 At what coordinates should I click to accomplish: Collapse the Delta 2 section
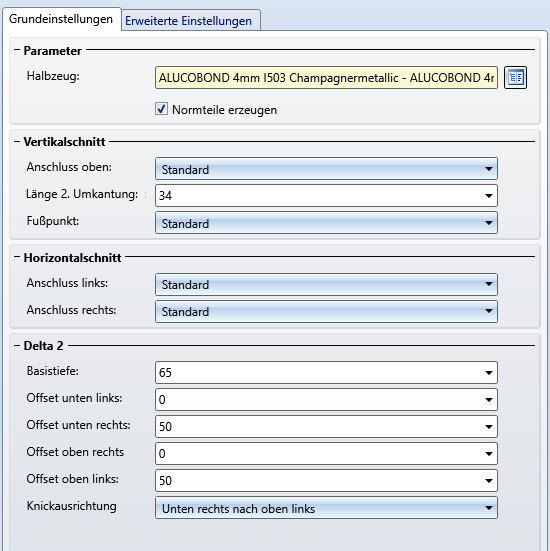(17, 345)
